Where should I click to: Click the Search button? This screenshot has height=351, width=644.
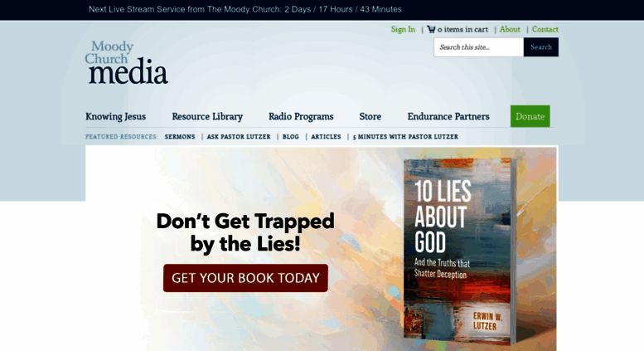click(541, 47)
